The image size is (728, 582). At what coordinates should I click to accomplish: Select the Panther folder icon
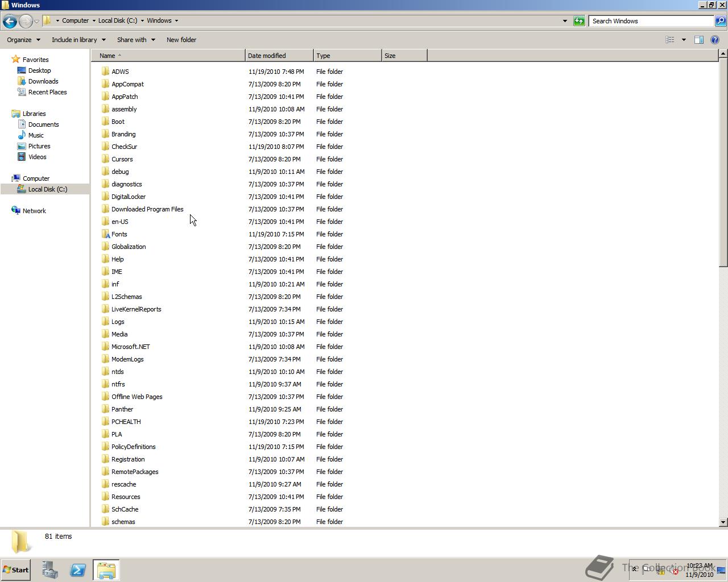105,409
